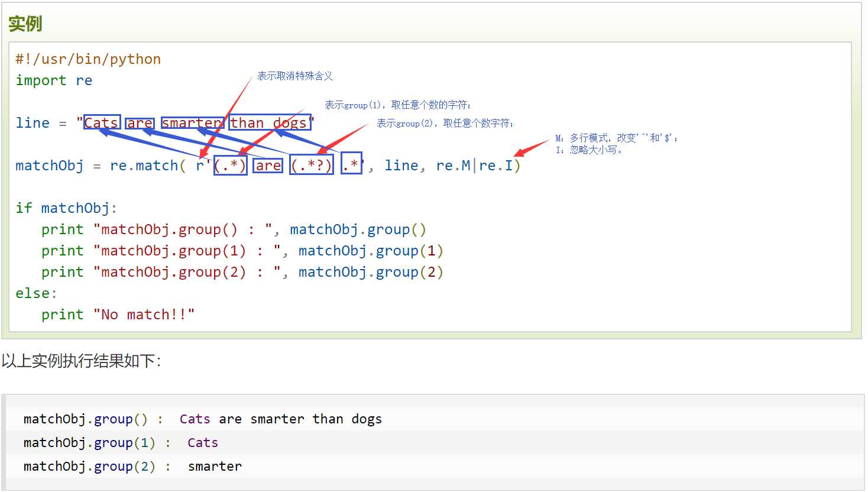The width and height of the screenshot is (868, 492).
Task: Click output row 'matchObj.group(2) : smarter'
Action: click(132, 467)
